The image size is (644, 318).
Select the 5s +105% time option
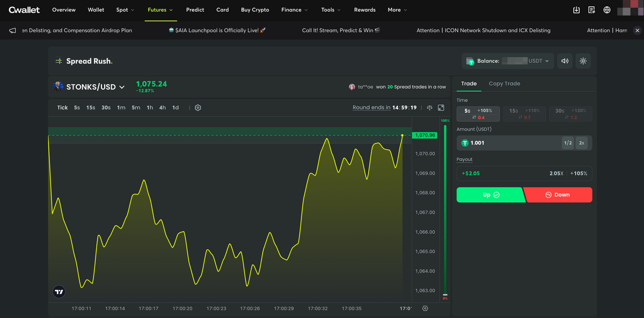pos(478,114)
